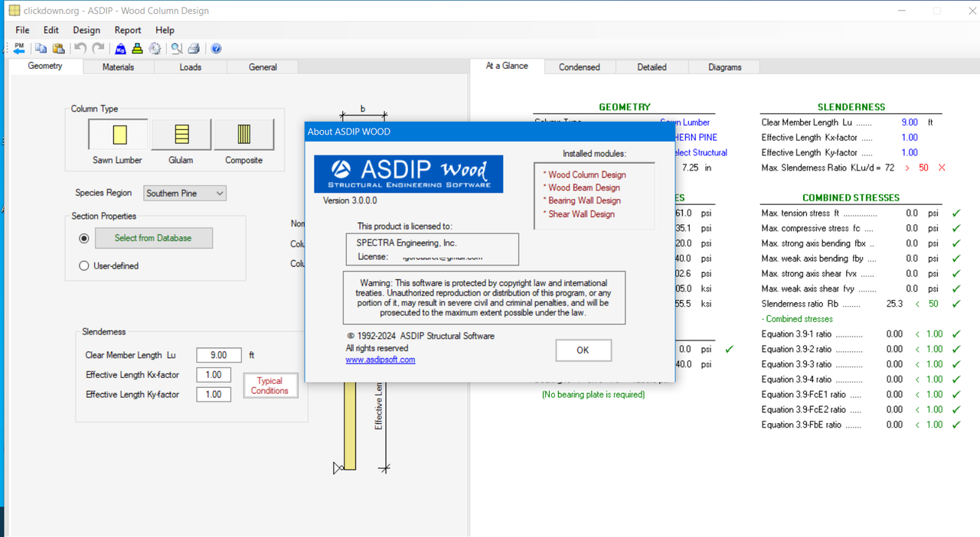Image resolution: width=980 pixels, height=537 pixels.
Task: Click the Select from Database button
Action: [153, 238]
